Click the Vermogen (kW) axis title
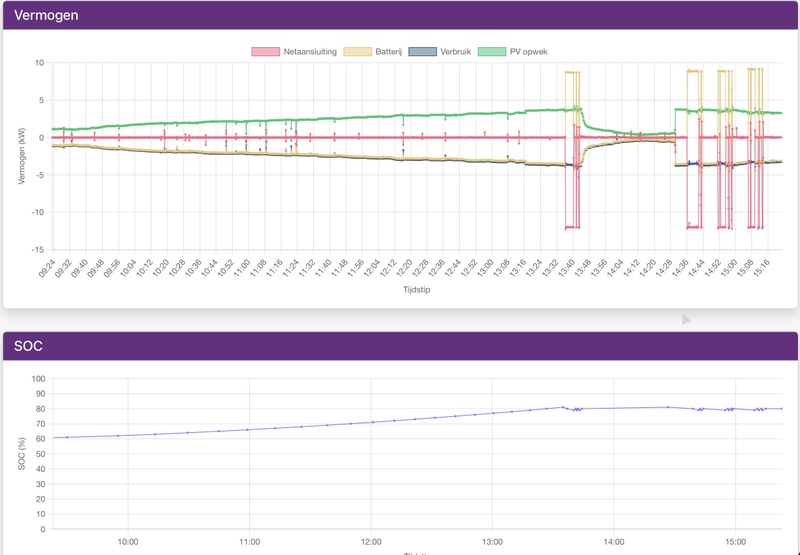Screen dimensions: 800x555 [x=22, y=156]
